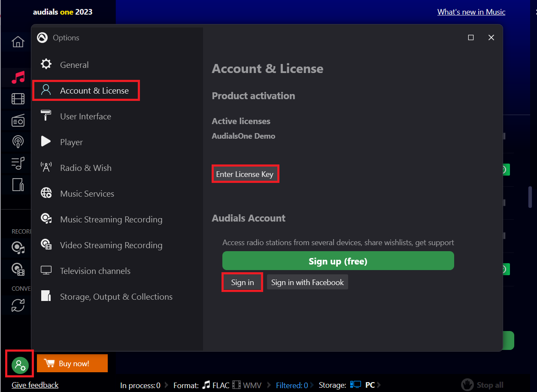
Task: Click Sign in with Facebook
Action: click(x=307, y=282)
